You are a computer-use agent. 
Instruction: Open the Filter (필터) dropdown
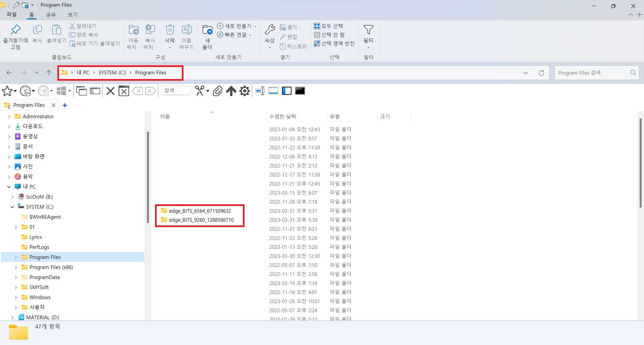[368, 37]
